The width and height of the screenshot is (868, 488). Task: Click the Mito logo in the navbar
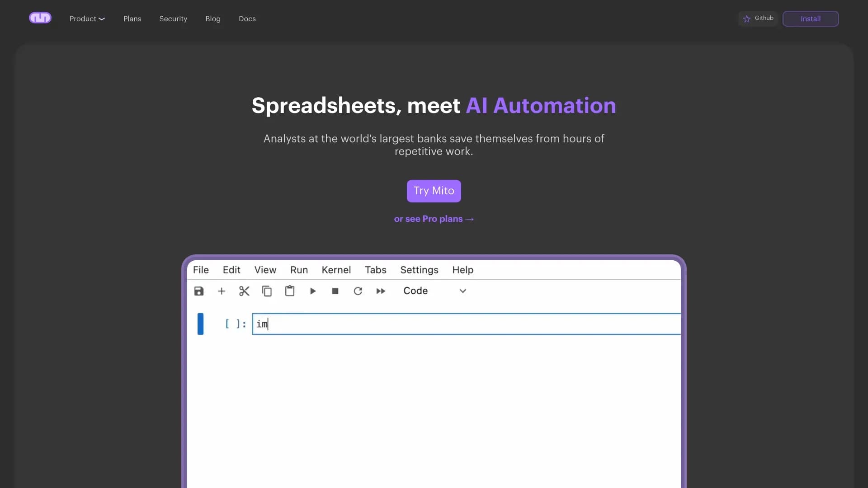pos(40,18)
